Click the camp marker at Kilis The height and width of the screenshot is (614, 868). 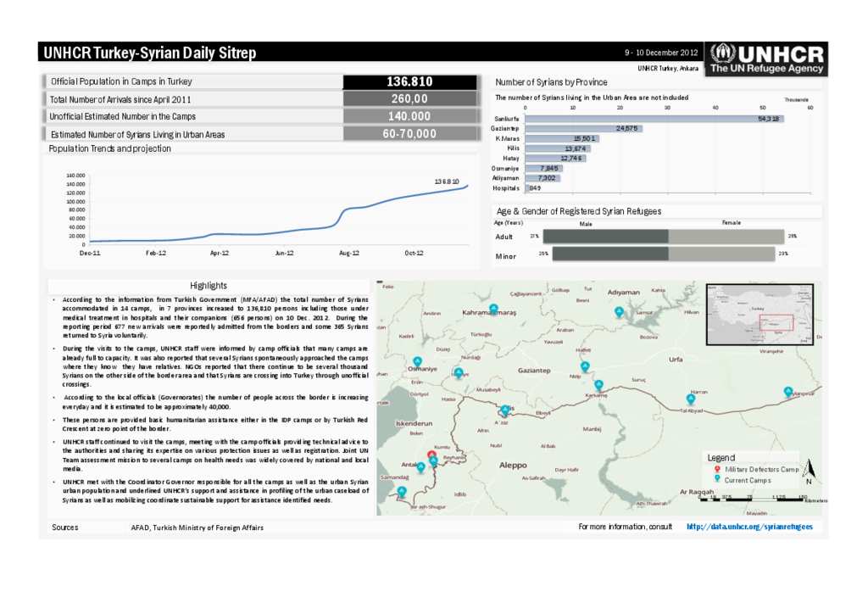(505, 410)
